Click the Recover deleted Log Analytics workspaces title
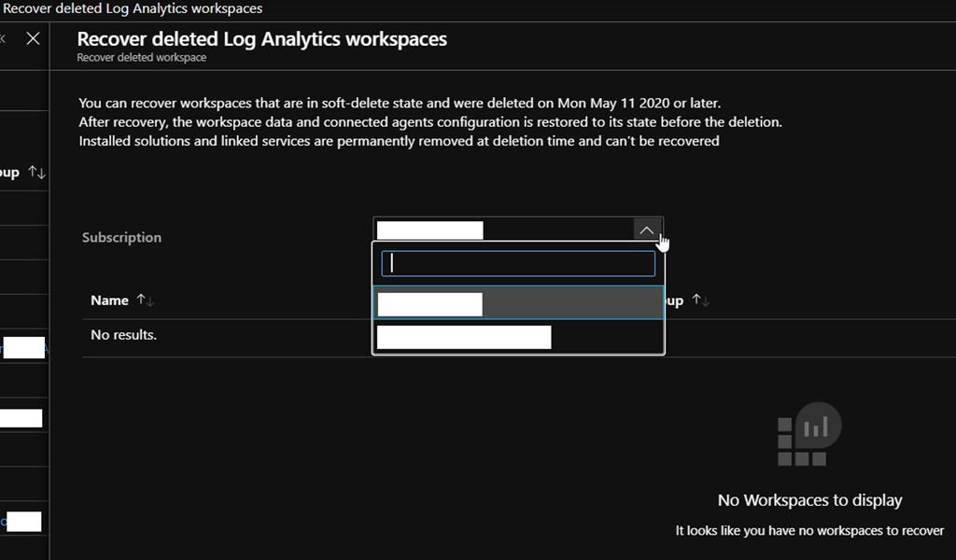This screenshot has width=956, height=560. point(261,39)
